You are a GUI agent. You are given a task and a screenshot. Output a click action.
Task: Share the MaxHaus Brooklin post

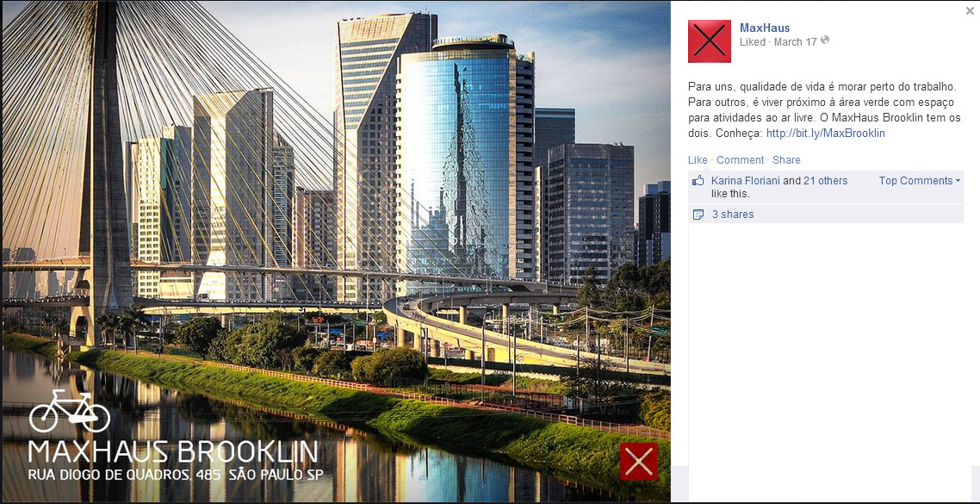(x=786, y=160)
